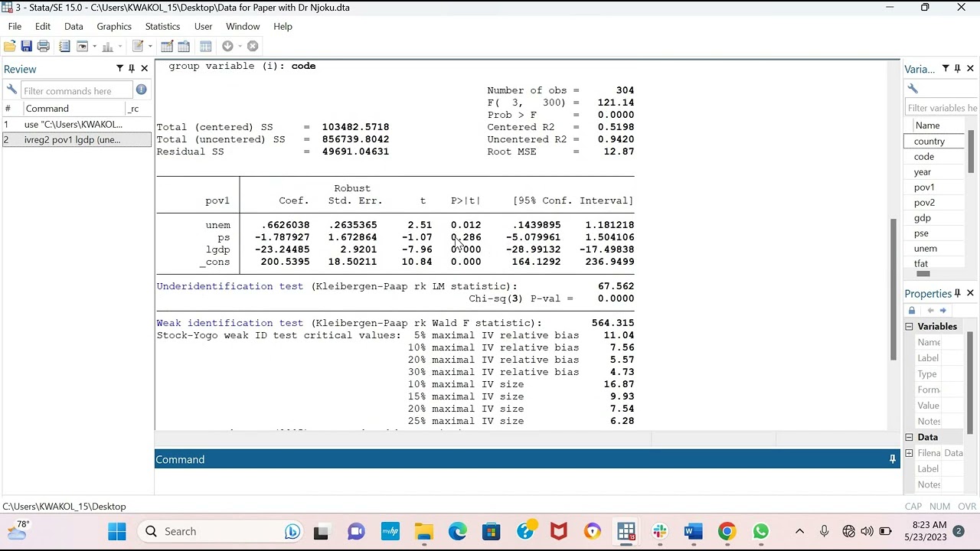Select the code variable
The width and height of the screenshot is (980, 551).
point(935,156)
